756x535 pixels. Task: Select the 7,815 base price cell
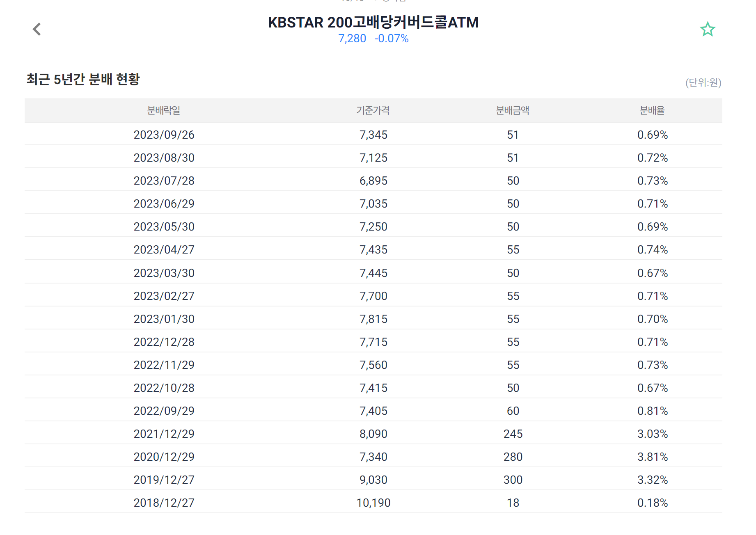(373, 319)
